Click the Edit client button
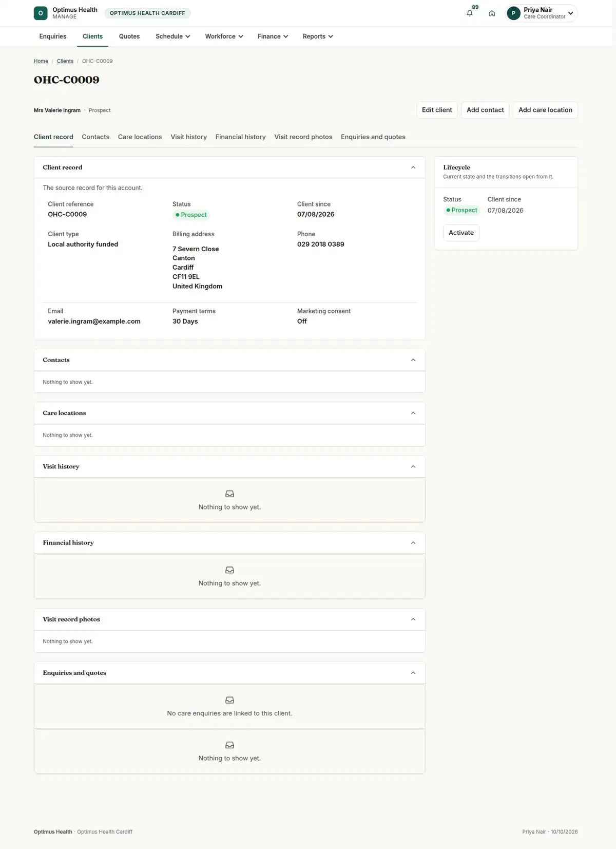 (x=437, y=110)
